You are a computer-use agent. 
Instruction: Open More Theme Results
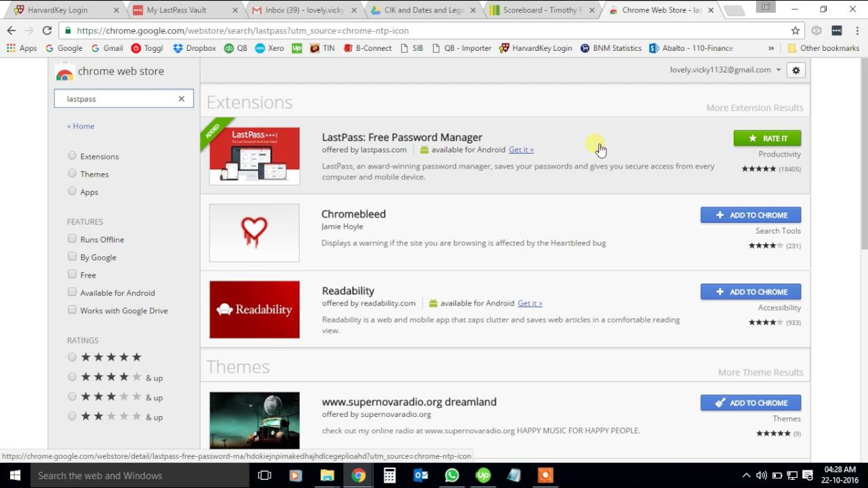click(760, 372)
